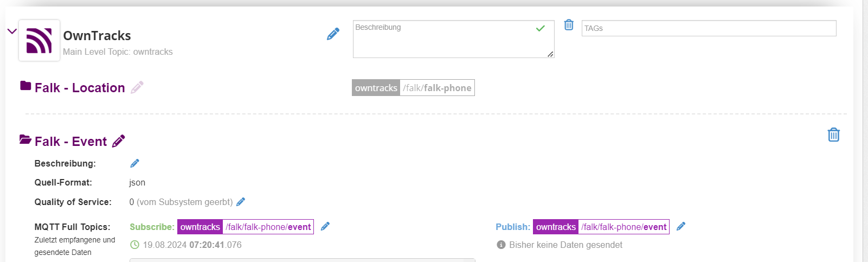Click the description textarea resize handle
The image size is (868, 262).
[550, 54]
